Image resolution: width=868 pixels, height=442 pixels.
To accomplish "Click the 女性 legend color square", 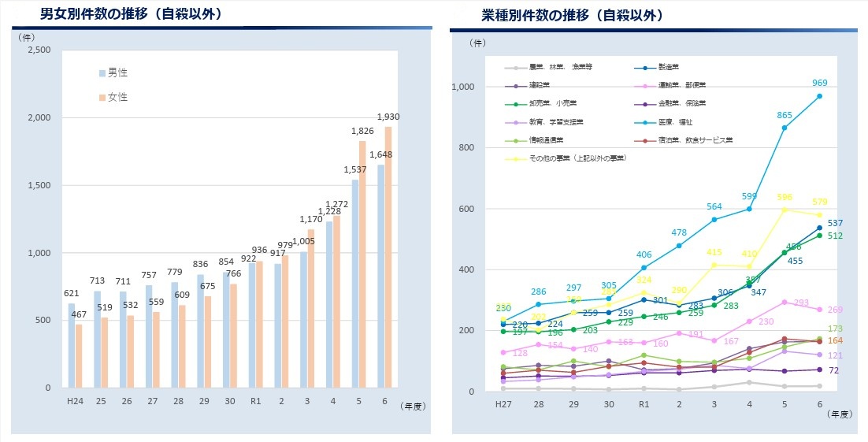I will 102,98.
